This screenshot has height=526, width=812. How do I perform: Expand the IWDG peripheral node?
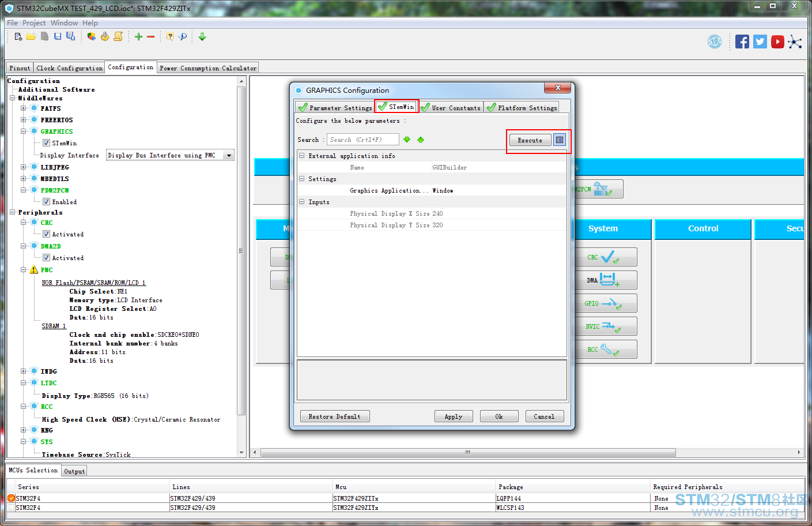24,371
